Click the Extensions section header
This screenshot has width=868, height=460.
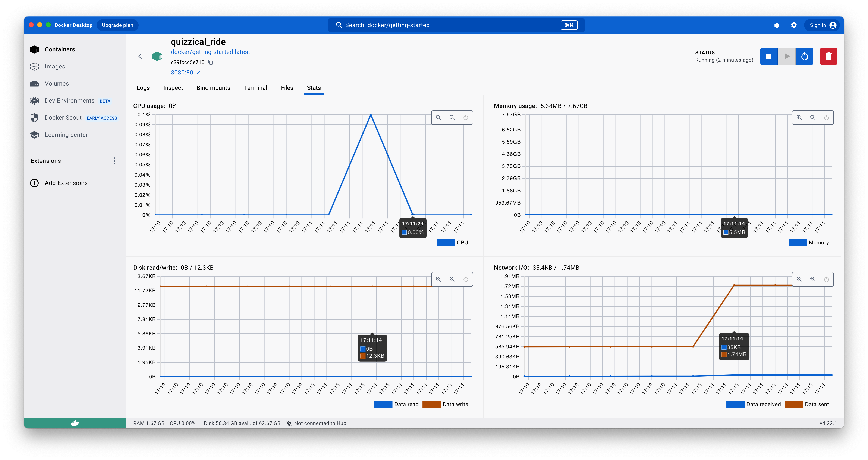46,161
